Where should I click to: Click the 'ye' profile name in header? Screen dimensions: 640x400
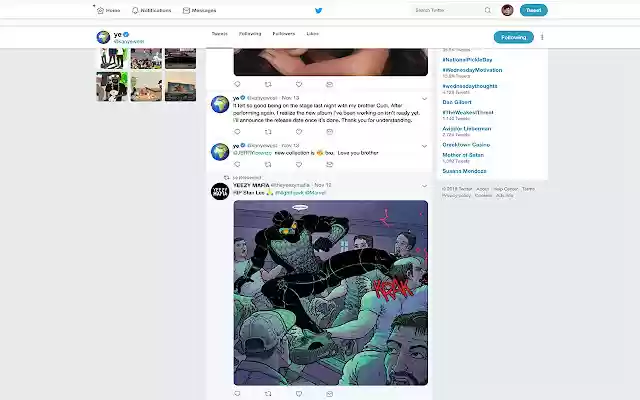coord(118,34)
